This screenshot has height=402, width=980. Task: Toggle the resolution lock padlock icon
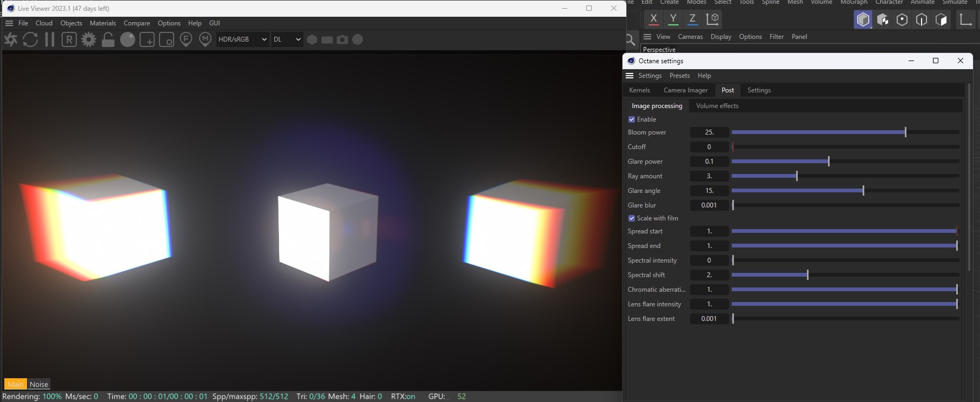point(108,39)
